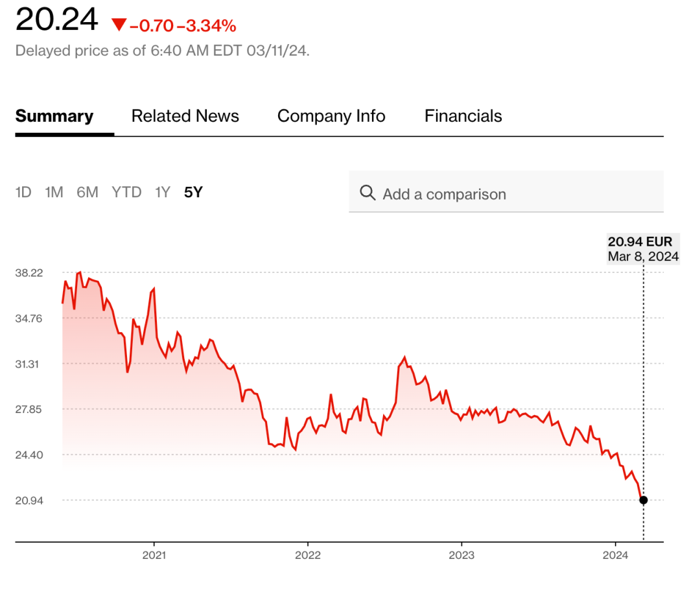This screenshot has height=594, width=700.
Task: Click the 2021 label on the x-axis
Action: point(154,555)
